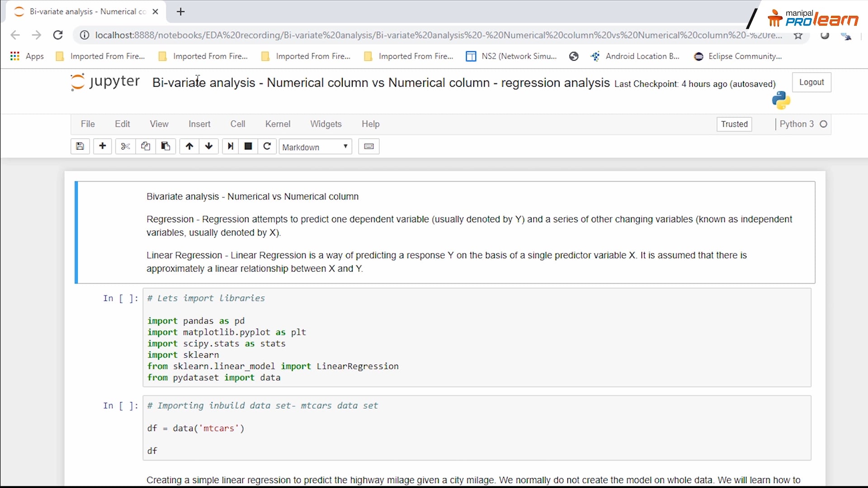Restart the kernel with the circular arrow icon
868x488 pixels.
click(267, 146)
